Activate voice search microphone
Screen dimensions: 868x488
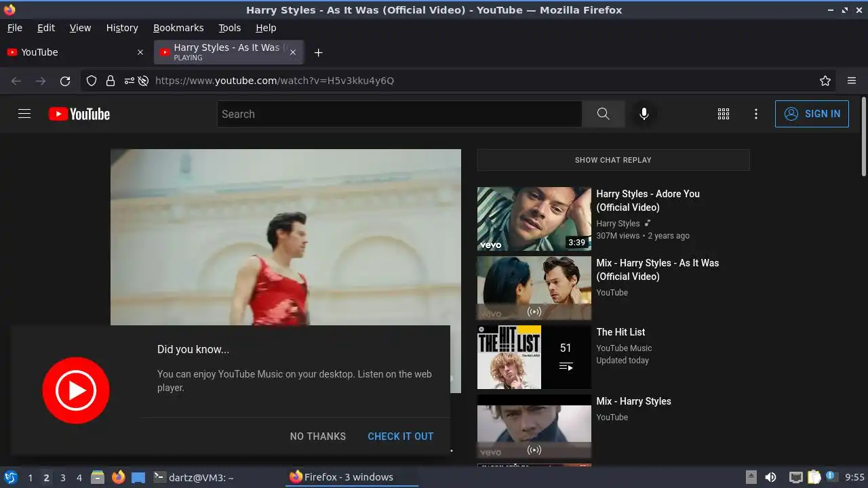[644, 114]
